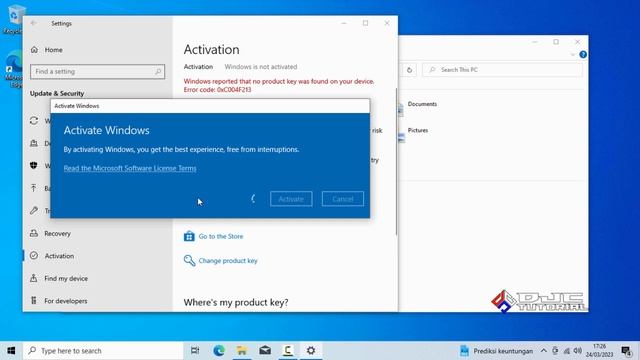Open the notification center icon

627,351
